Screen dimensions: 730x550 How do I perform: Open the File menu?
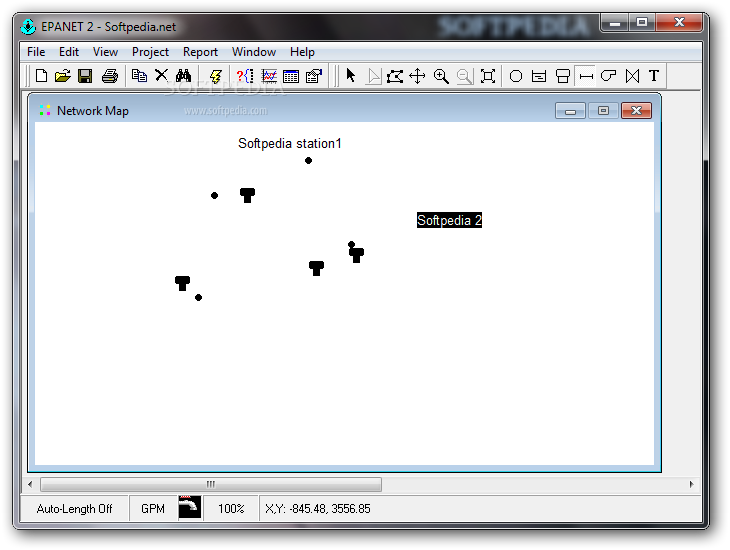click(36, 52)
